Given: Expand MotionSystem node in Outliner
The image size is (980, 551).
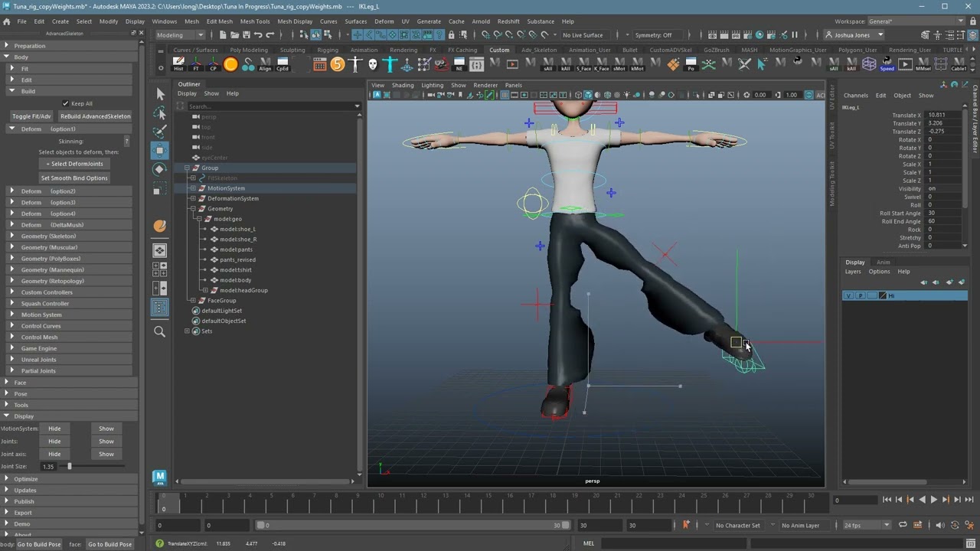Looking at the screenshot, I should [x=193, y=188].
